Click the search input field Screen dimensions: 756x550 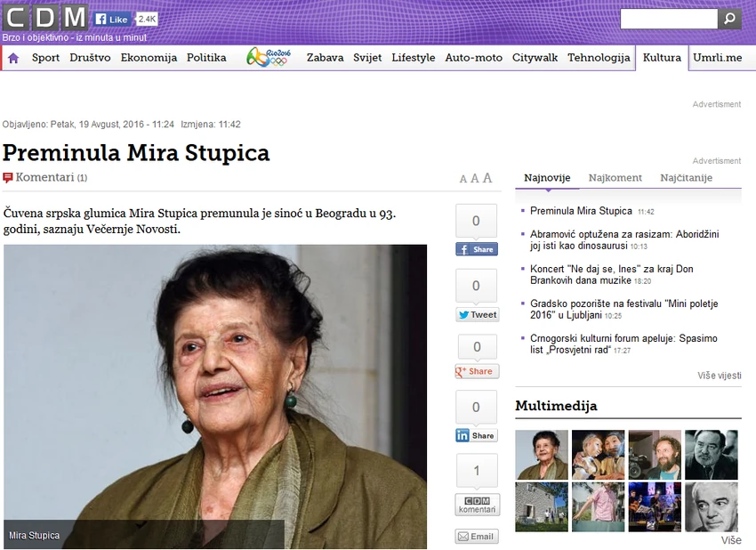pos(668,19)
